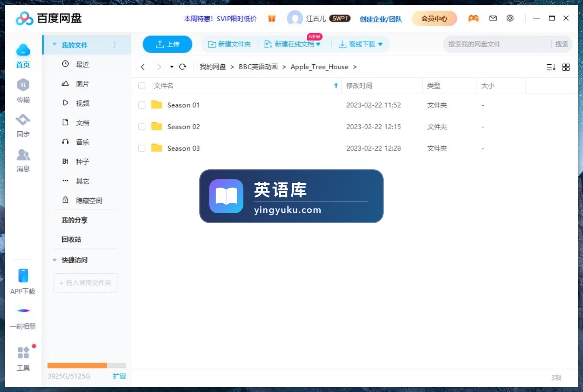Collapse the 快捷访问 section
Viewport: 583px width, 392px height.
[54, 260]
